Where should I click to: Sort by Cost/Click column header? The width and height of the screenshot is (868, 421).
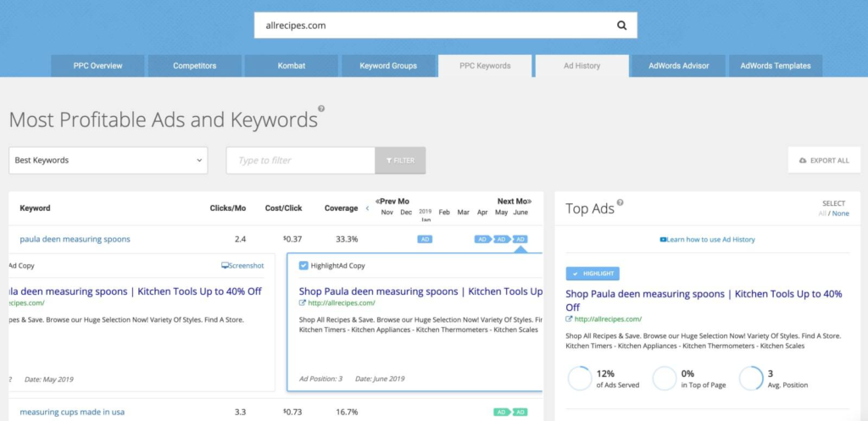click(x=284, y=208)
